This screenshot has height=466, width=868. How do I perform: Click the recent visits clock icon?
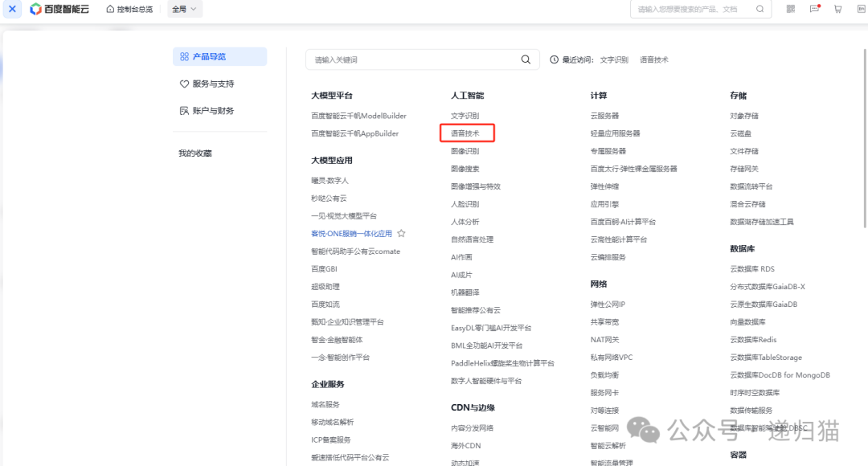point(554,59)
